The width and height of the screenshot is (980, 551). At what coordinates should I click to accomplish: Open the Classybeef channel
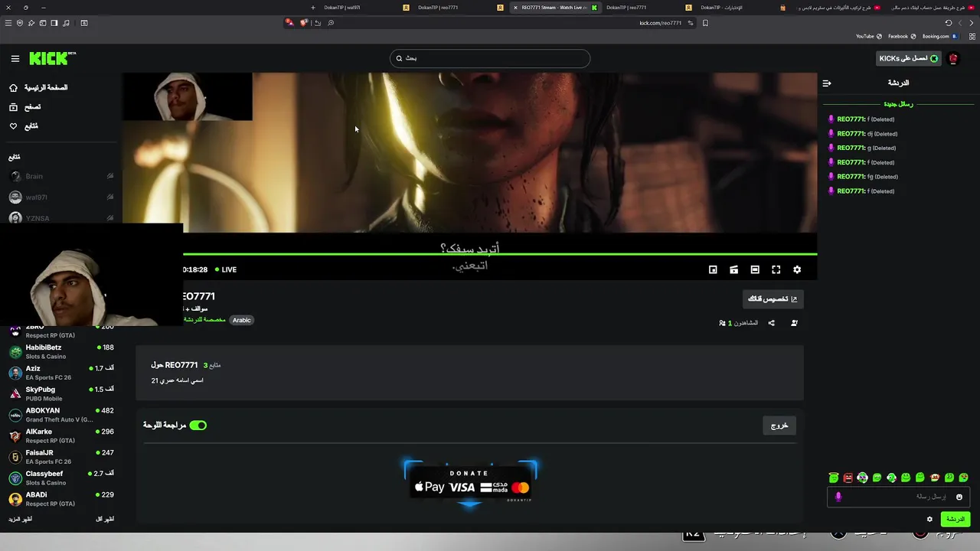(60, 478)
